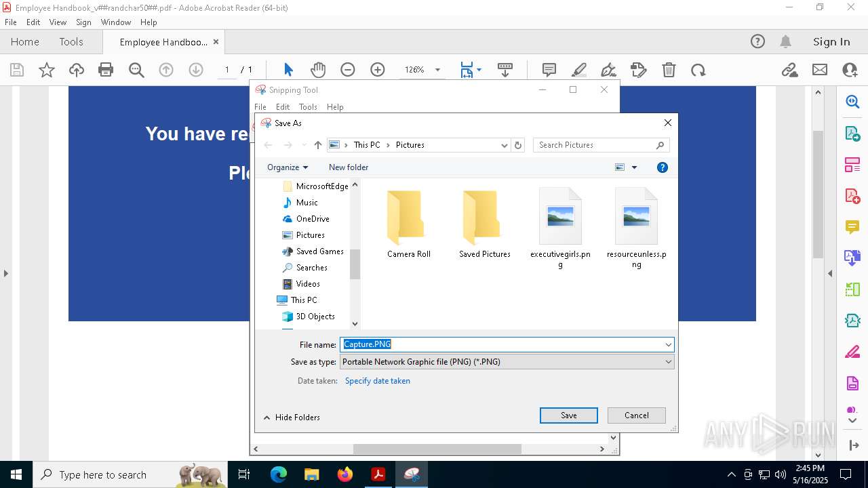Expand the fit page options dropdown
Screen dimensions: 868x488
pyautogui.click(x=479, y=70)
